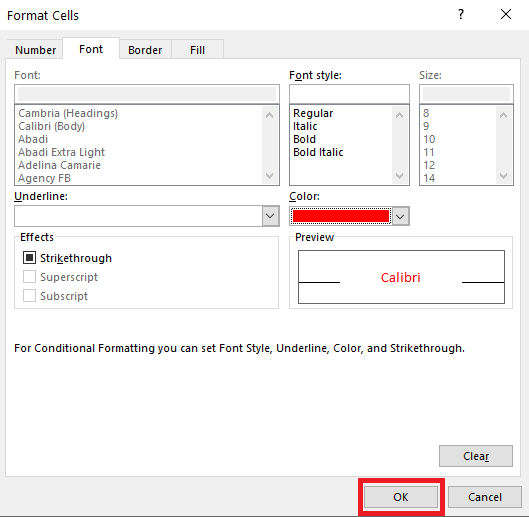Expand the Color dropdown arrow
The image size is (529, 517).
click(400, 216)
